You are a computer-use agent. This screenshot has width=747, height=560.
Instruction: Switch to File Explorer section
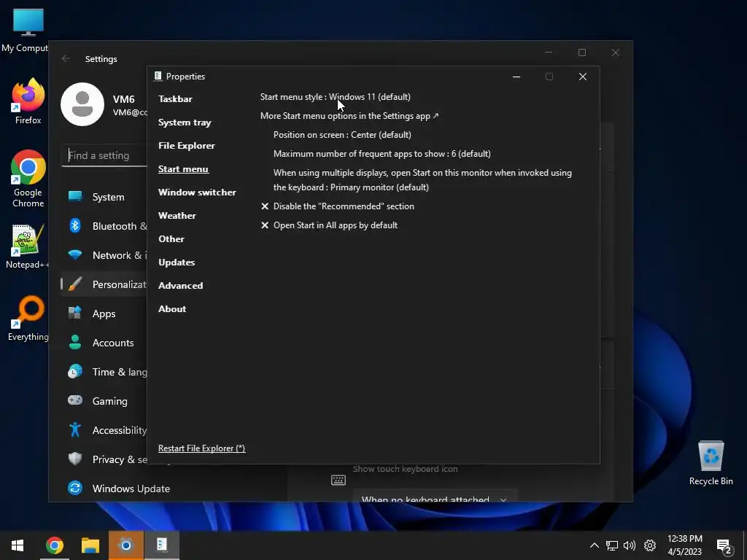[186, 146]
